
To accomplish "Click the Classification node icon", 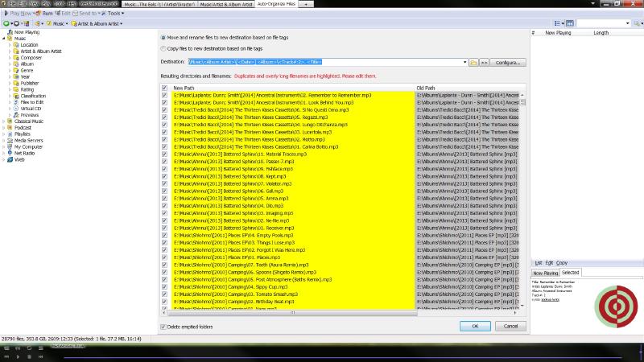I will pos(16,96).
